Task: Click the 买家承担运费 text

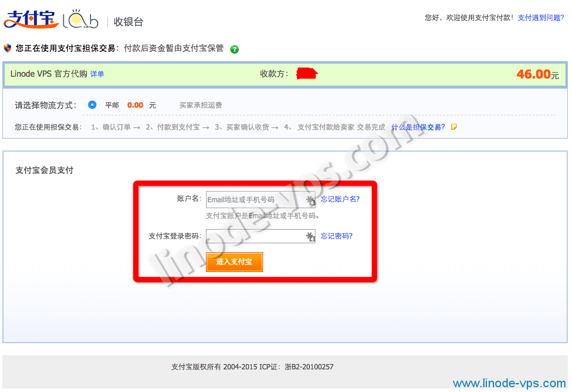Action: tap(201, 105)
